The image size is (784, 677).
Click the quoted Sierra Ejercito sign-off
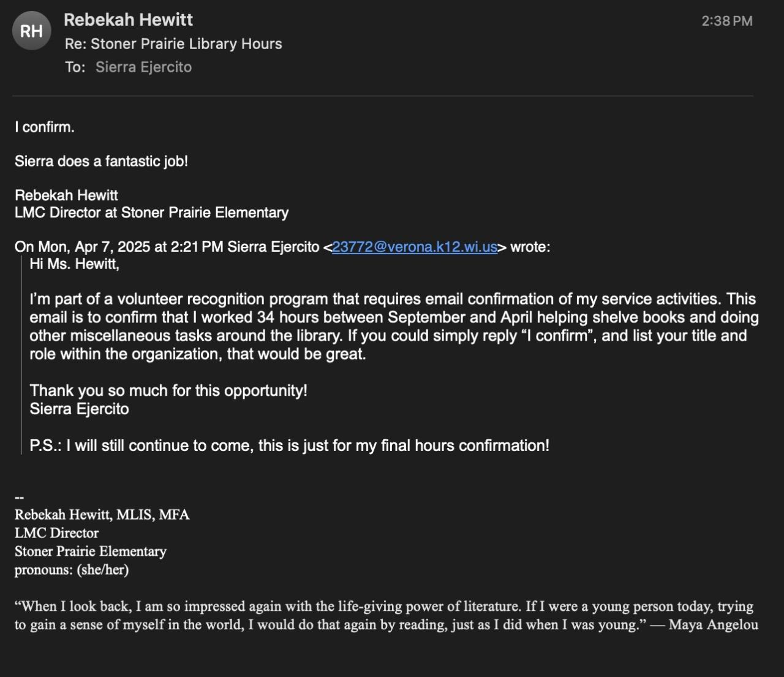coord(79,409)
